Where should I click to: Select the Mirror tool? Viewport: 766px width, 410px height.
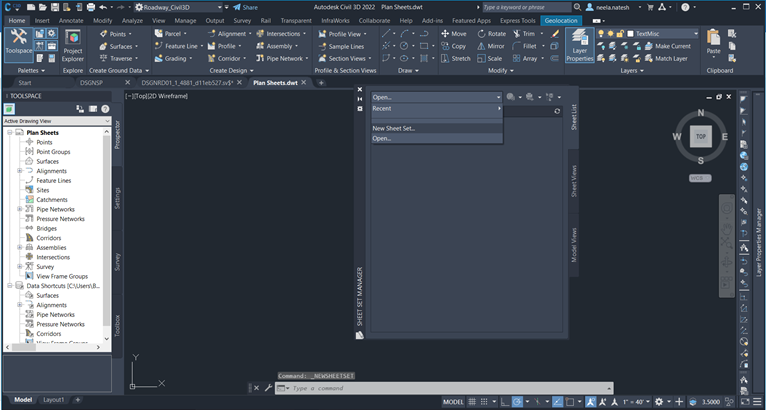491,46
